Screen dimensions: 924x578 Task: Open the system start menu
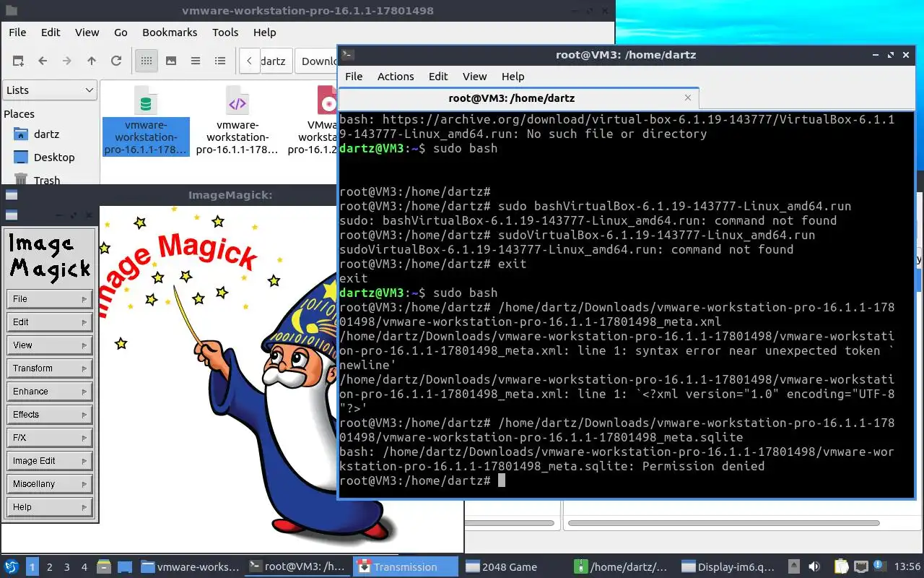12,567
